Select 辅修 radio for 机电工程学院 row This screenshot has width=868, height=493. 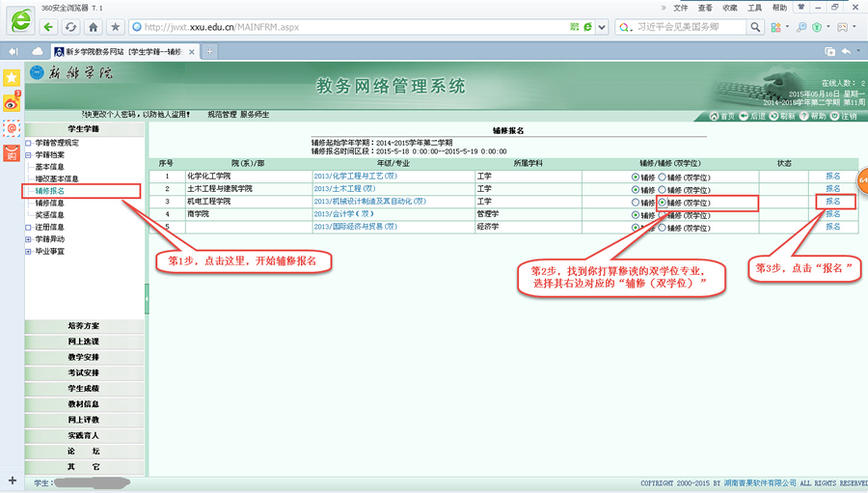click(636, 203)
